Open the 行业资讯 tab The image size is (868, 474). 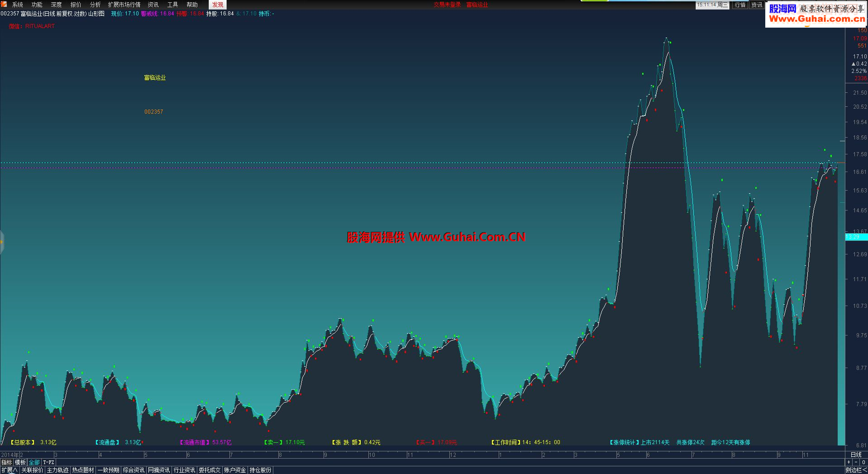click(185, 470)
